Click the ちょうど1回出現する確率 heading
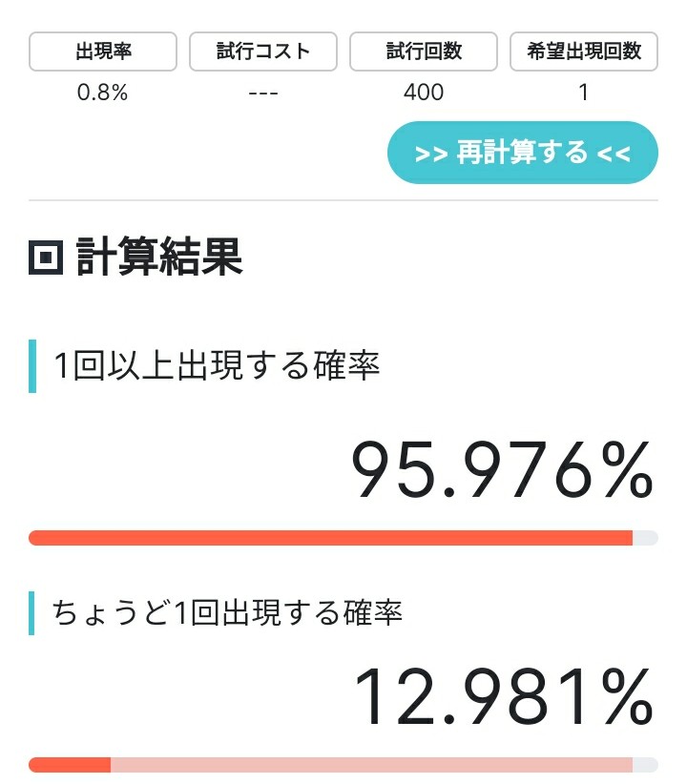 [x=228, y=612]
